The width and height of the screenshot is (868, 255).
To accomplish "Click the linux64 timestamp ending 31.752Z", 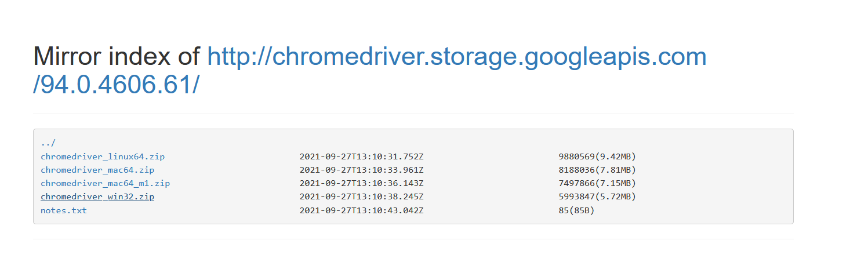I will tap(361, 156).
